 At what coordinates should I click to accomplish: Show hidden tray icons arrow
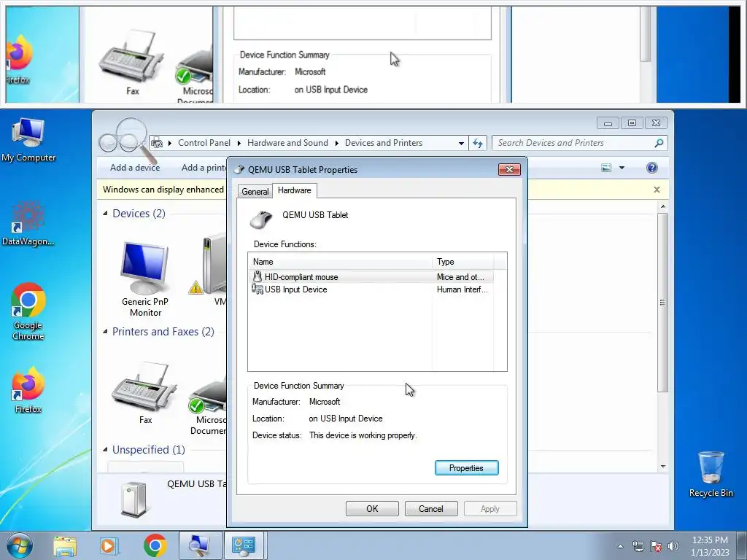point(620,546)
